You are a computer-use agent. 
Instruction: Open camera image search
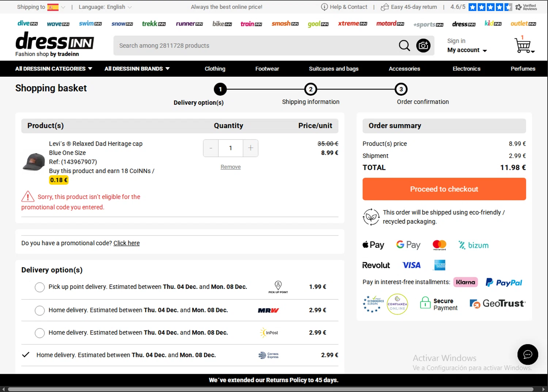pos(423,46)
